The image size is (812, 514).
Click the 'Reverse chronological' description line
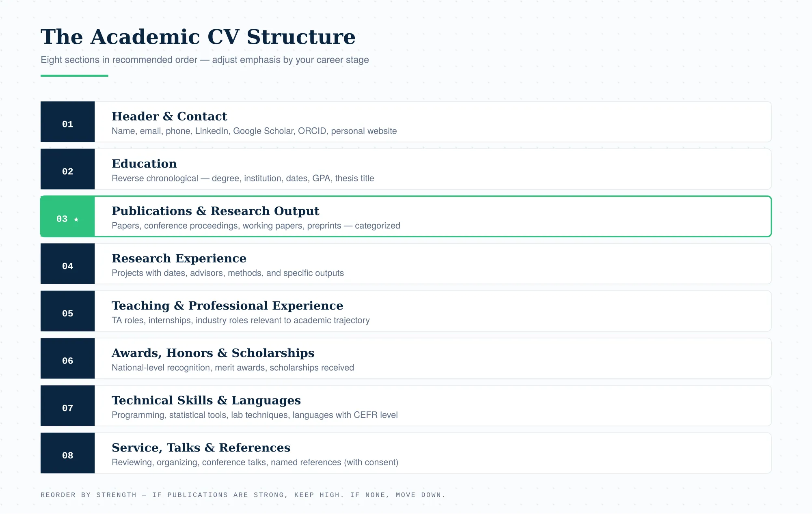243,179
